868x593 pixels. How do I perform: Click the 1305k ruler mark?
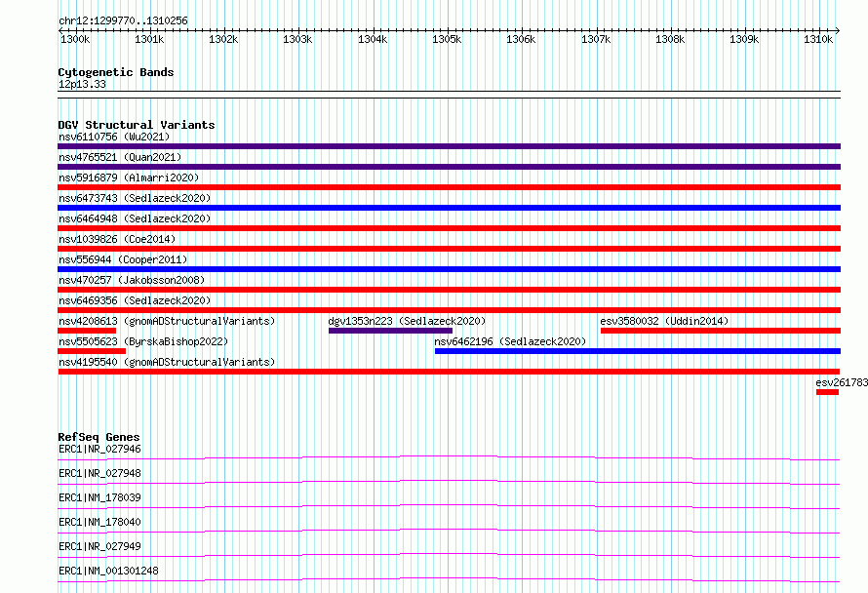point(447,39)
